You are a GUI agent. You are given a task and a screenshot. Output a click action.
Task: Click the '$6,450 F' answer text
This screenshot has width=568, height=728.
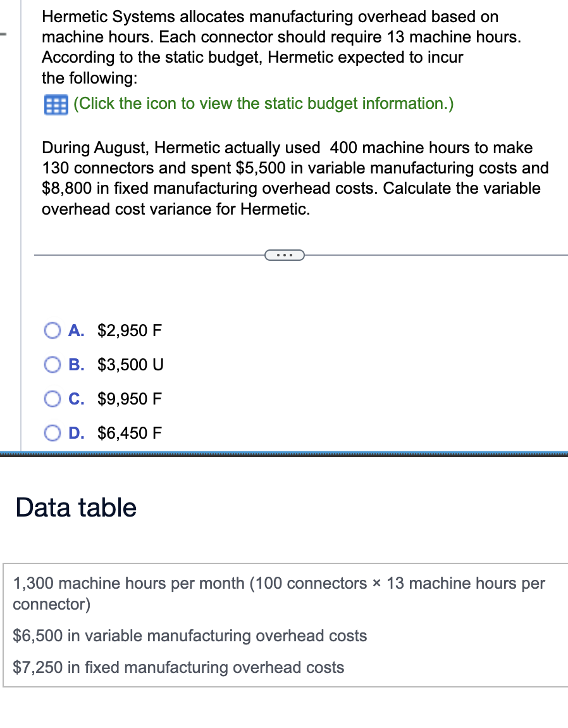(x=130, y=433)
